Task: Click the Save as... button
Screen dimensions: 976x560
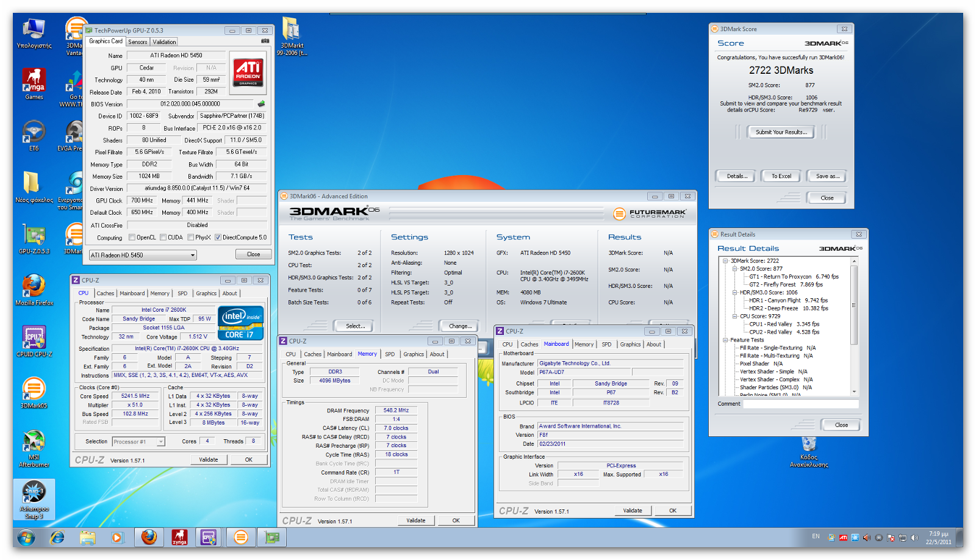Action: [x=828, y=176]
